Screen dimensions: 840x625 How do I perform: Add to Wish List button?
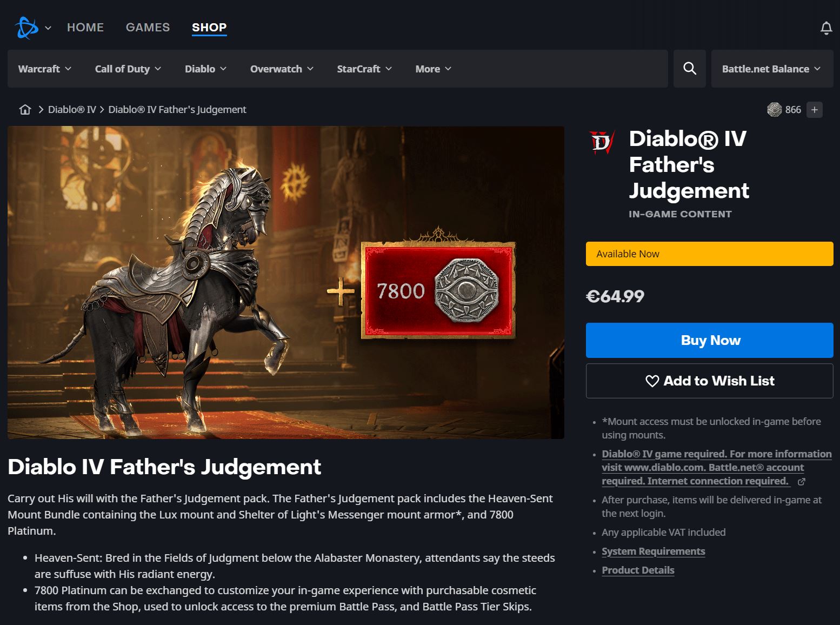[x=709, y=381]
